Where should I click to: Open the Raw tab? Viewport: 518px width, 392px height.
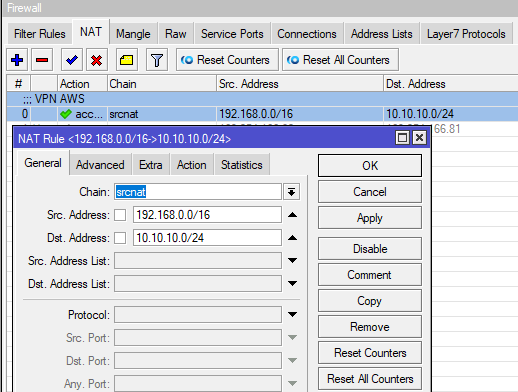tap(176, 34)
